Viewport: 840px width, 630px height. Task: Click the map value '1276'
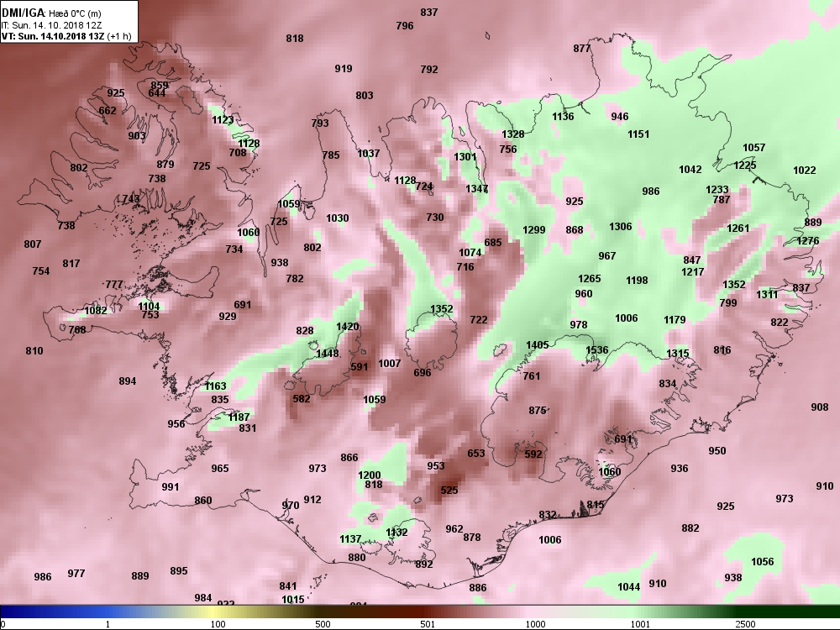click(808, 240)
